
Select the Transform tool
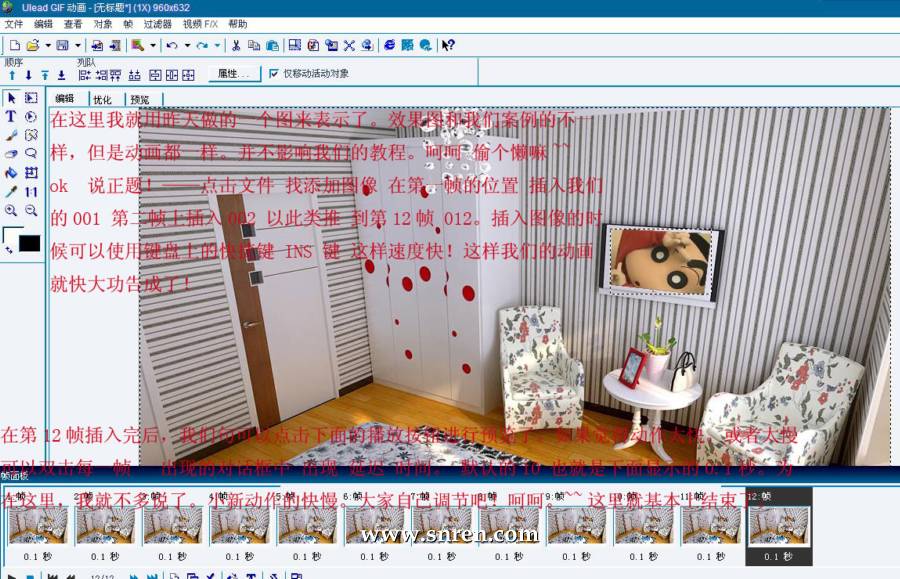pos(31,173)
